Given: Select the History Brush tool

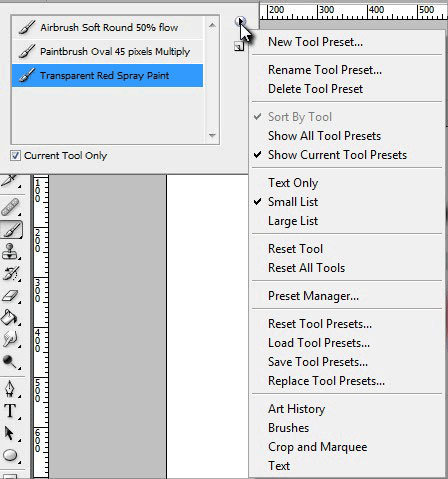Looking at the screenshot, I should pos(11,274).
